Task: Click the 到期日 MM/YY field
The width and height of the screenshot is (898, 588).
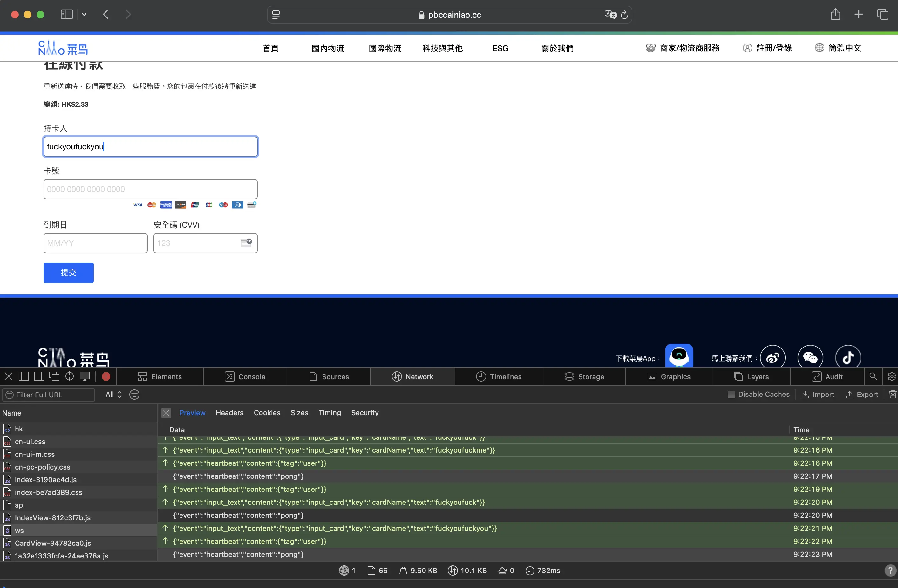Action: click(95, 243)
